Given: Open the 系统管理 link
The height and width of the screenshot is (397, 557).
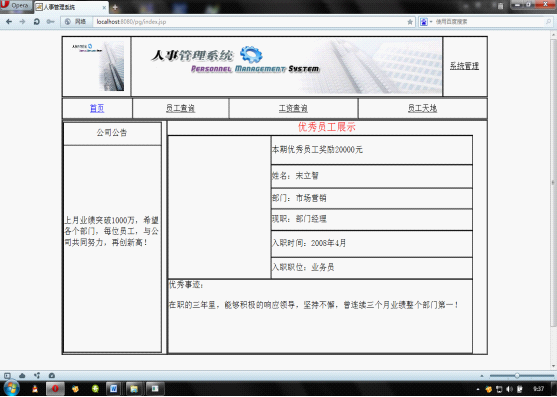Looking at the screenshot, I should (464, 66).
